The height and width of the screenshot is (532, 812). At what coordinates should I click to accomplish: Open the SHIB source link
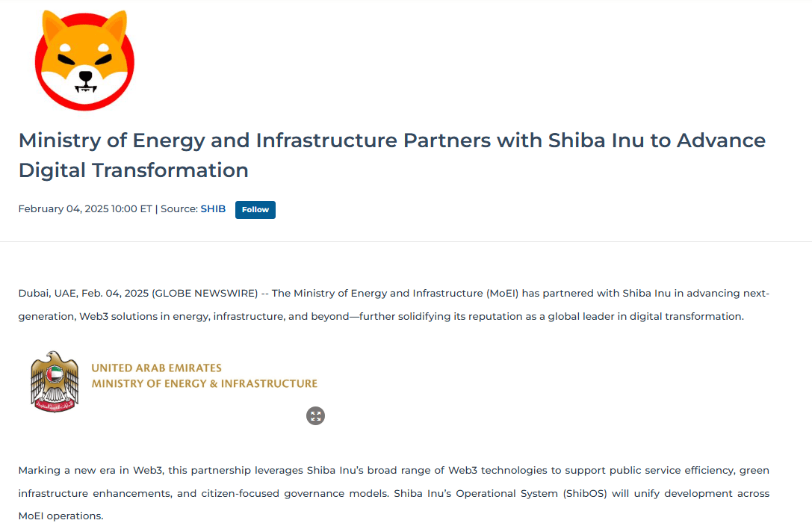pos(213,208)
